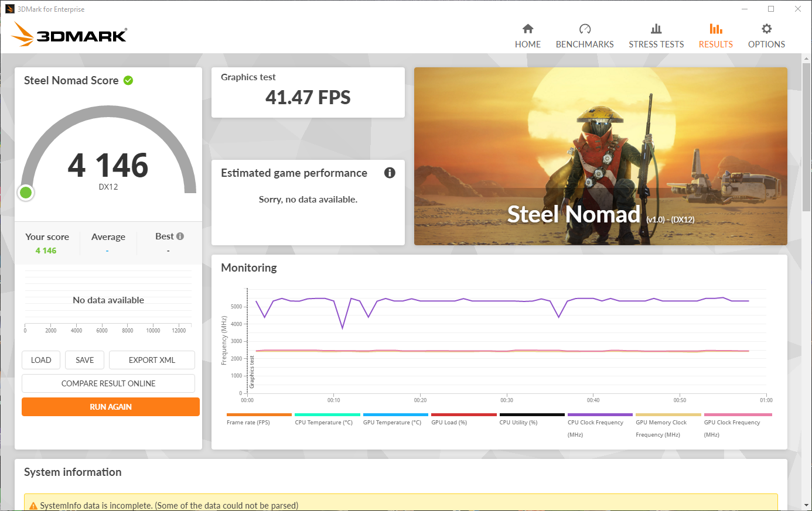Toggle CPU Clock Frequency legend series
This screenshot has height=511, width=812.
[600, 426]
